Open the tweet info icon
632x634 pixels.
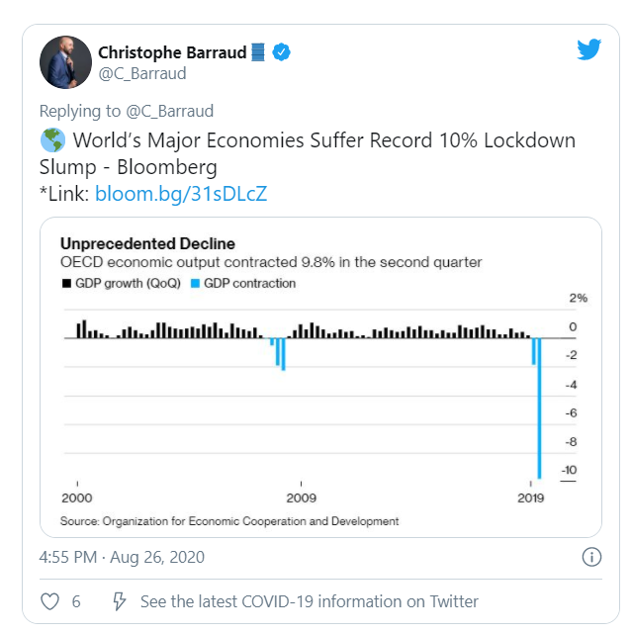[x=591, y=556]
